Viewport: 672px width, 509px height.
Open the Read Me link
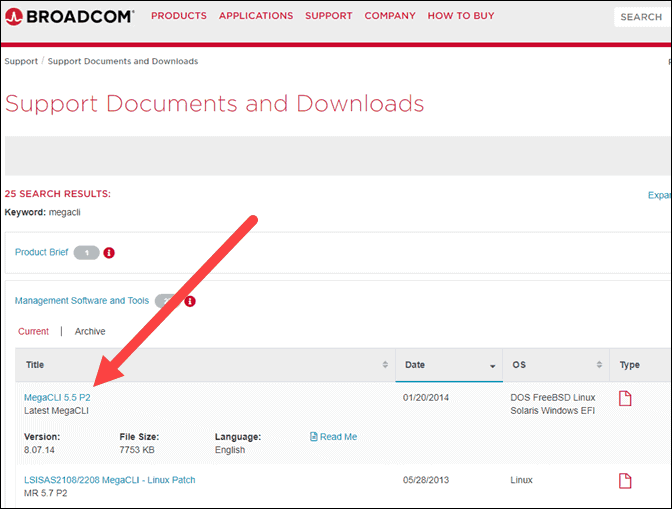pos(338,437)
